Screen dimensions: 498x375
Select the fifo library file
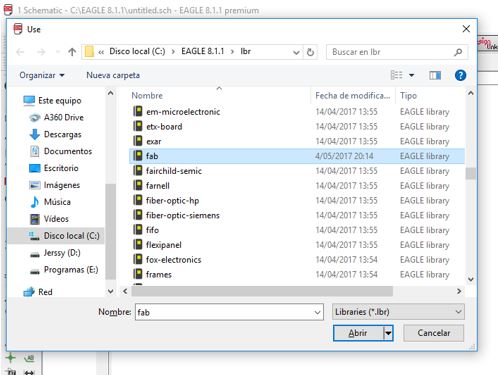[152, 230]
